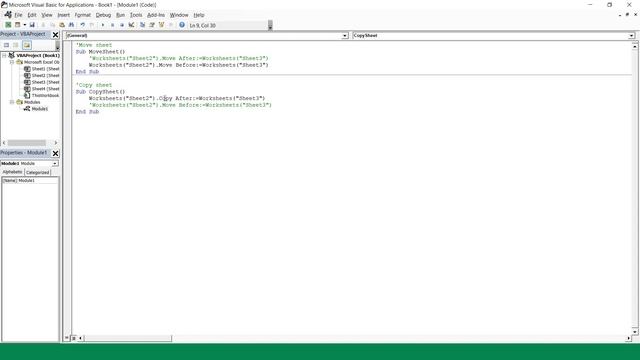
Task: Click the Save toolbar icon
Action: click(x=32, y=25)
